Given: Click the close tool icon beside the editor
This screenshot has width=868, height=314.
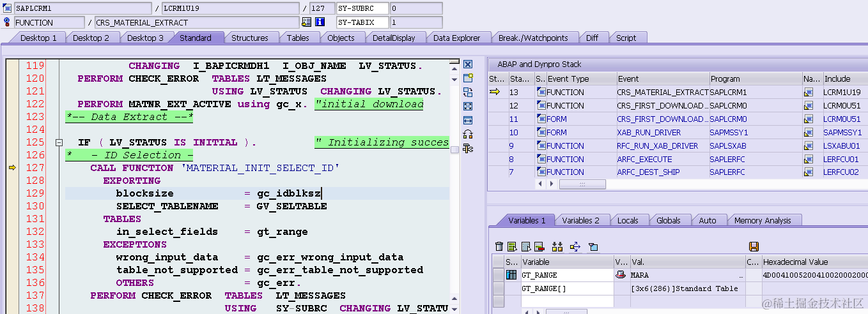Looking at the screenshot, I should (468, 64).
